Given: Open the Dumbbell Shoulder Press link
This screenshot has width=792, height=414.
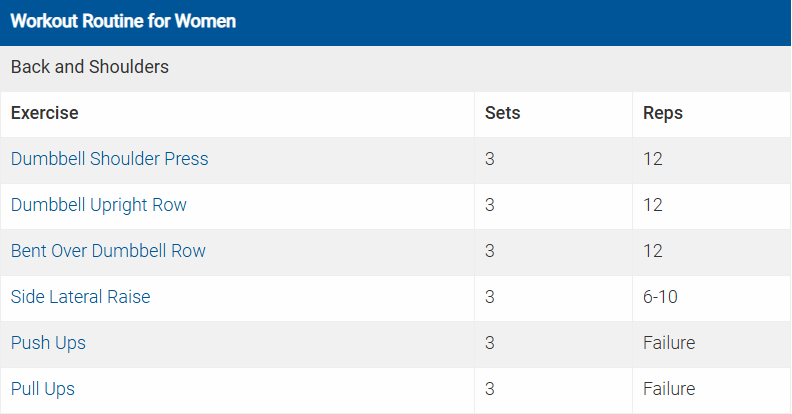Looking at the screenshot, I should click(109, 159).
